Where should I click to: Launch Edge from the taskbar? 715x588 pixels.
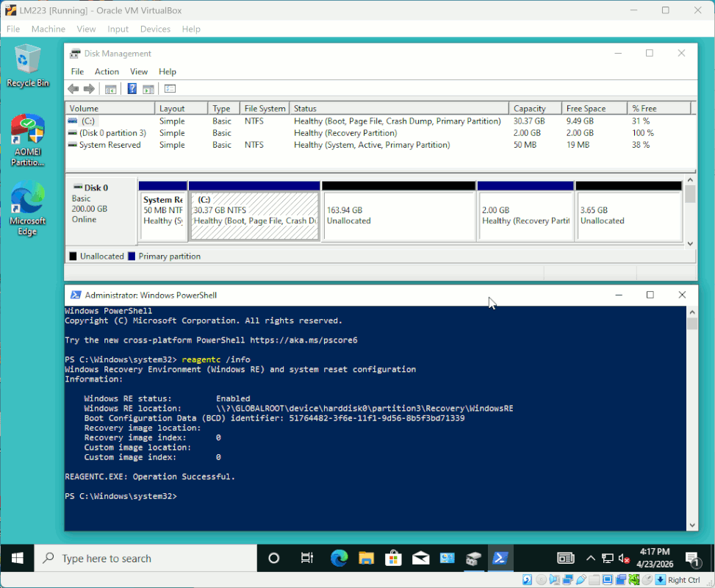coord(339,558)
